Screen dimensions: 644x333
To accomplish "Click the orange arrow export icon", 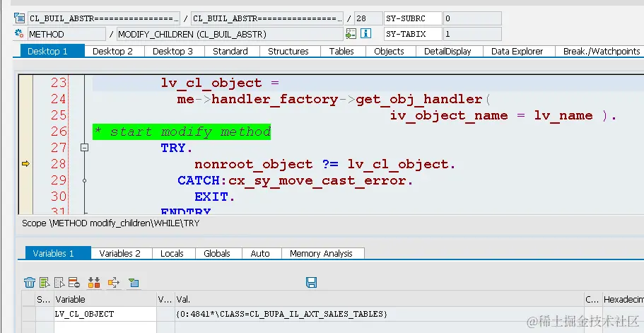I will coord(114,283).
